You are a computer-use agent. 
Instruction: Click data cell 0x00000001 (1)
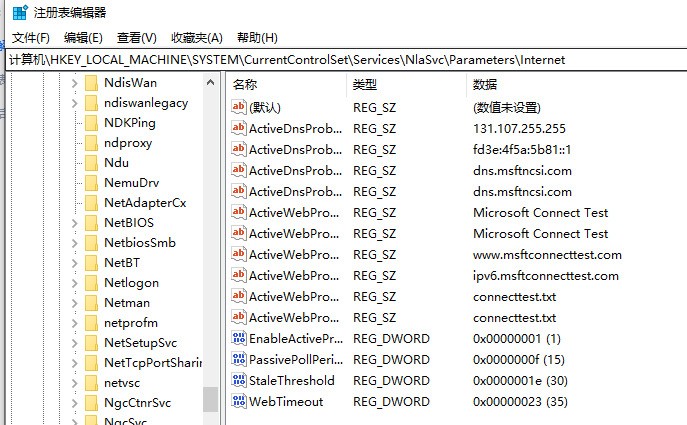[x=517, y=338]
